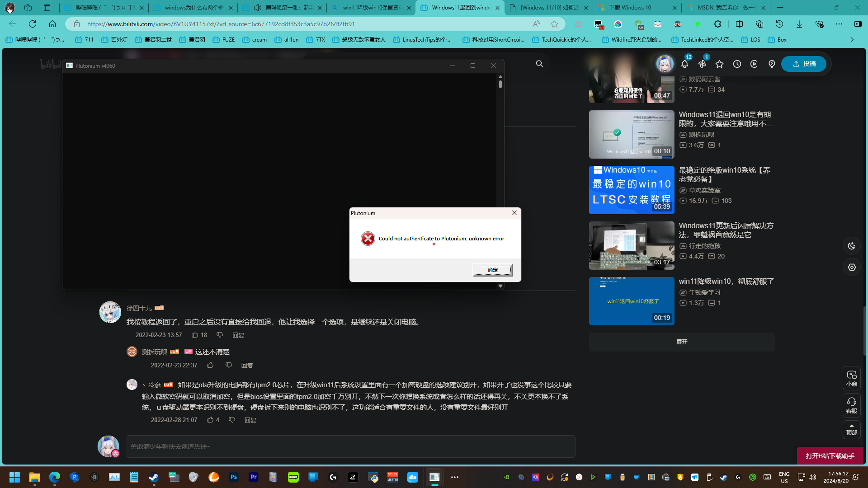This screenshot has height=488, width=868.
Task: Click the comment input field
Action: point(351,446)
